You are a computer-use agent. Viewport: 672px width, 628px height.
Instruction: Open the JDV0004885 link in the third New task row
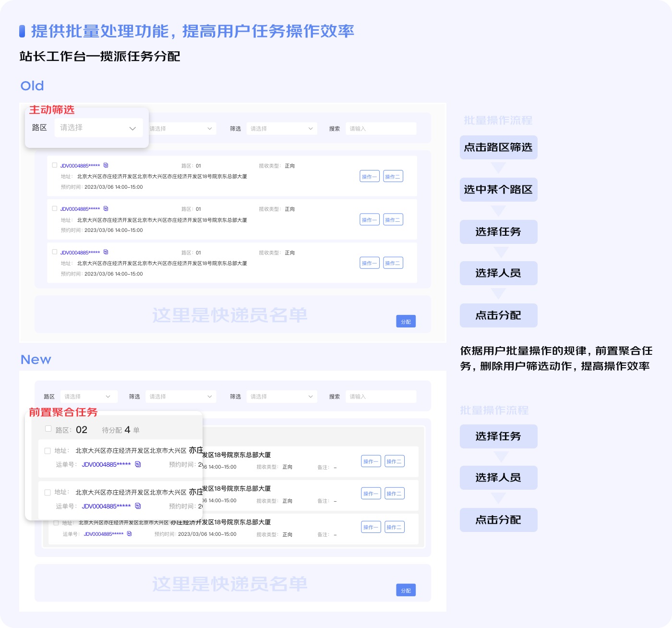pos(104,534)
